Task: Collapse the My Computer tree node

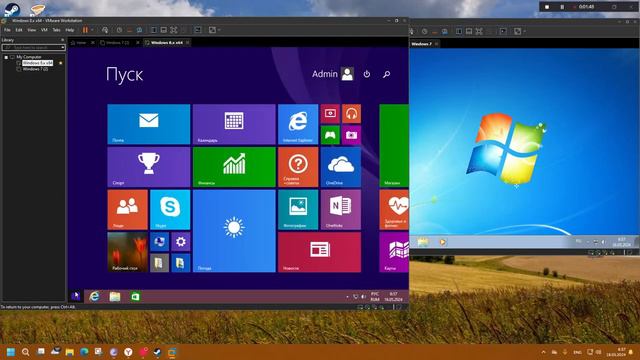Action: coord(6,57)
